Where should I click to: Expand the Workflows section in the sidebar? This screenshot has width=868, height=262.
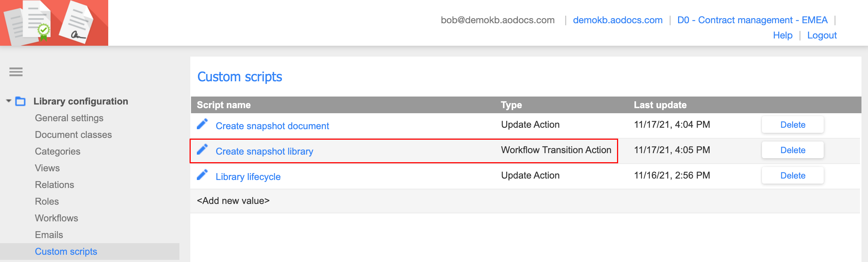[56, 218]
